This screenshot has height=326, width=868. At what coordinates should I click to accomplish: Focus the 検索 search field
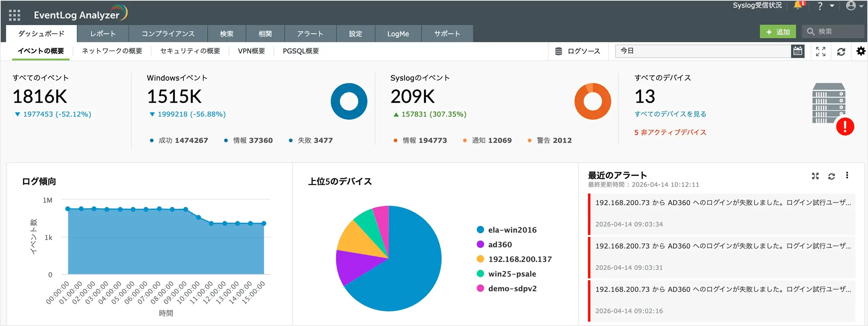tap(833, 31)
